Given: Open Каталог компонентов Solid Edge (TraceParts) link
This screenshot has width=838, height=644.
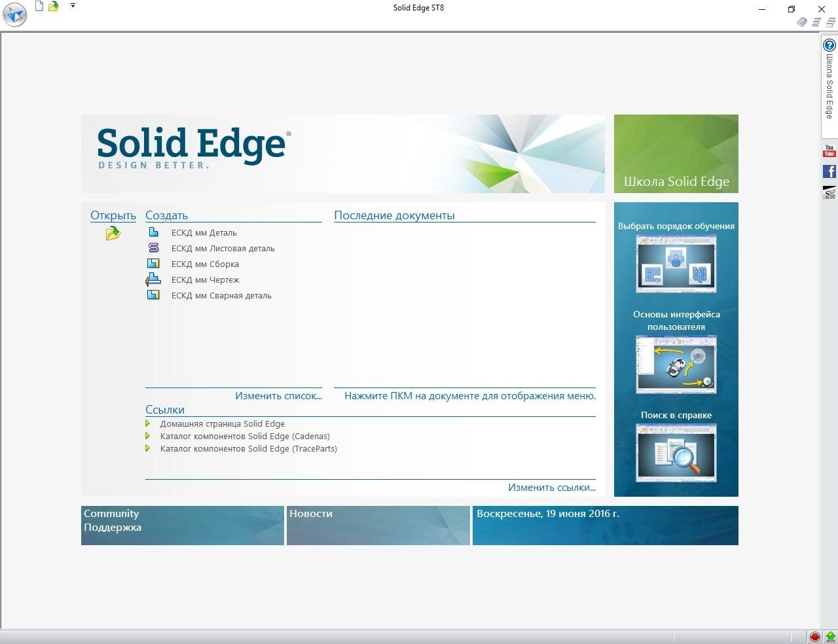Looking at the screenshot, I should [248, 449].
